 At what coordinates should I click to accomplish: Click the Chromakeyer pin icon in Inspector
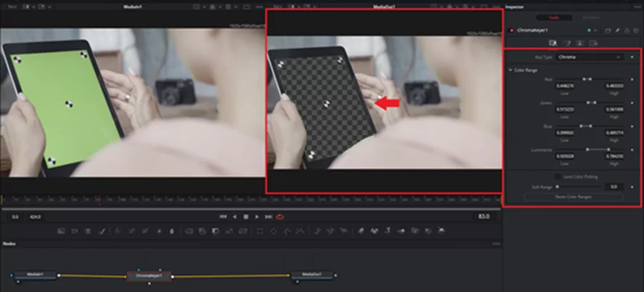(617, 31)
